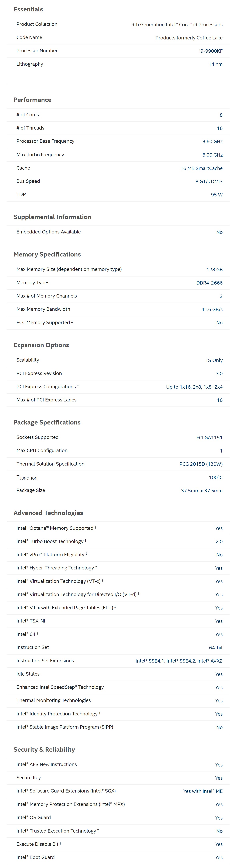Click the footnote symbol beside Intel 64
This screenshot has height=868, width=240.
(37, 634)
